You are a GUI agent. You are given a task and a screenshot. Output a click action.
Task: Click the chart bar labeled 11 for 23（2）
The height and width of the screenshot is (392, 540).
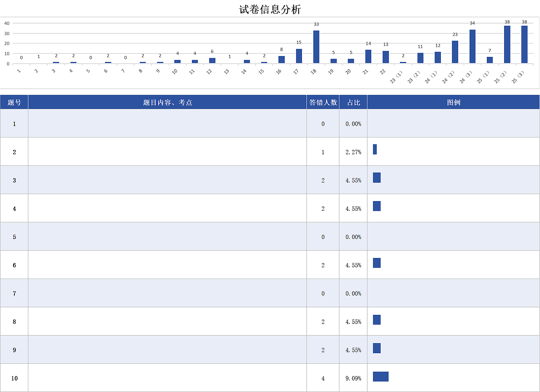click(x=421, y=58)
